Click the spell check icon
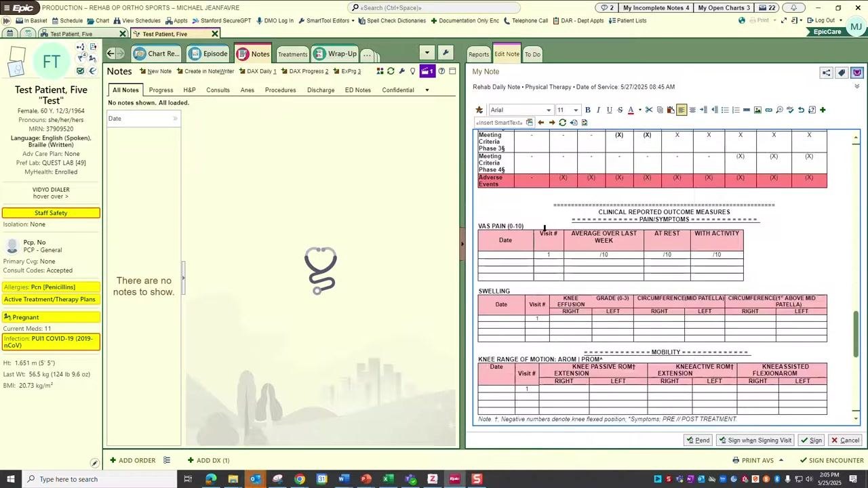Viewport: 868px width, 488px height. [x=790, y=110]
